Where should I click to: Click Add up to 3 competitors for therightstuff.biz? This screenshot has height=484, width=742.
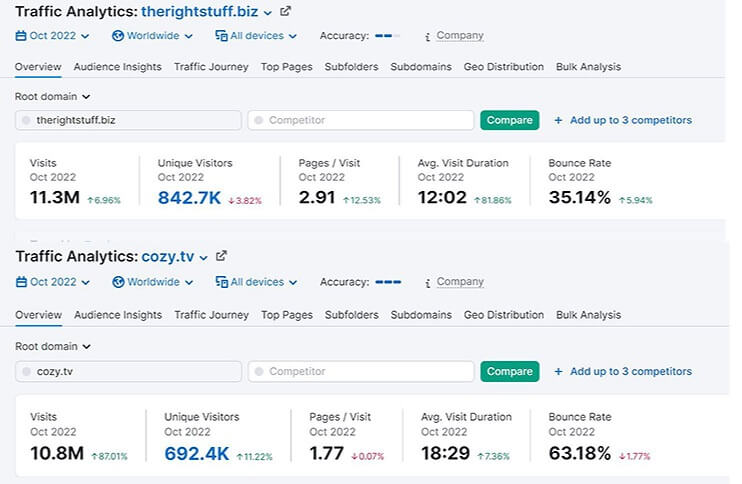coord(631,120)
